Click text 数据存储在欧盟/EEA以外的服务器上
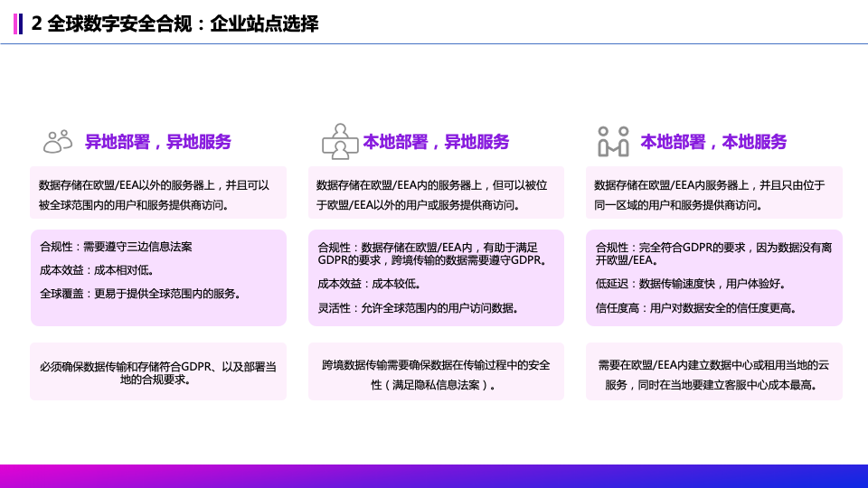 point(127,185)
